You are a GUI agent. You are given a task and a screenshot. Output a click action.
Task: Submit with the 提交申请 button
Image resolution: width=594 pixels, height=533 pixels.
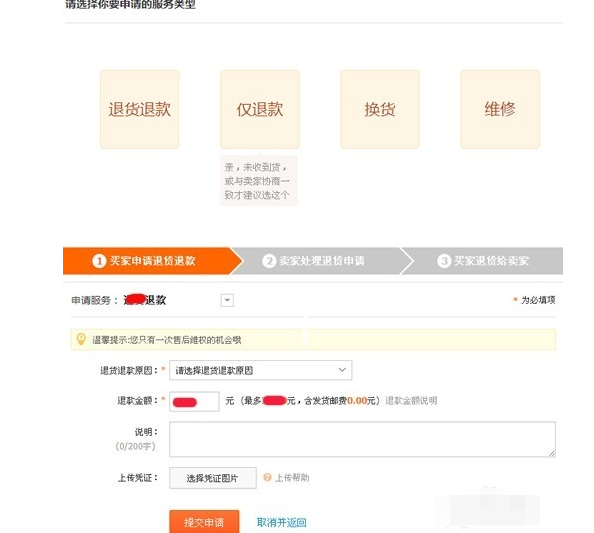(204, 522)
